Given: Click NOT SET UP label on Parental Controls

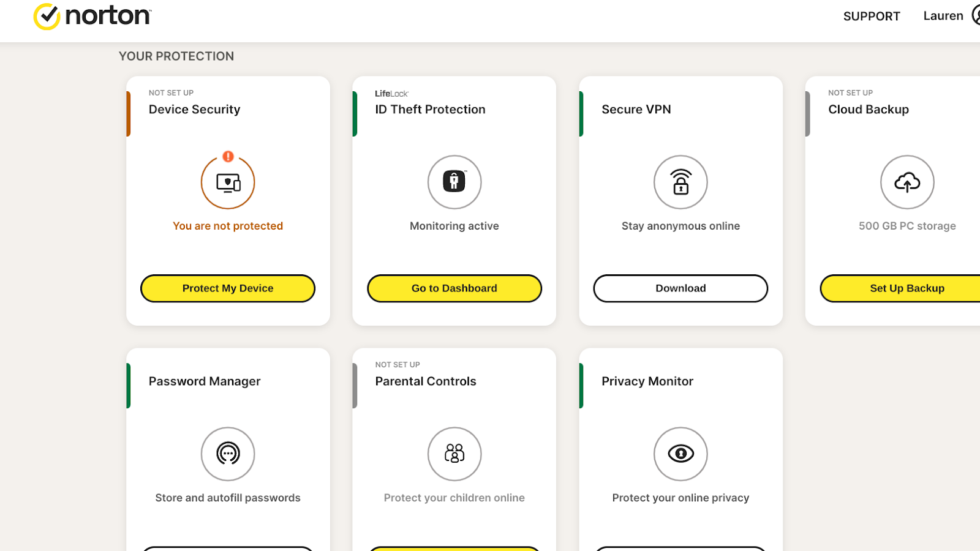Looking at the screenshot, I should pyautogui.click(x=398, y=365).
